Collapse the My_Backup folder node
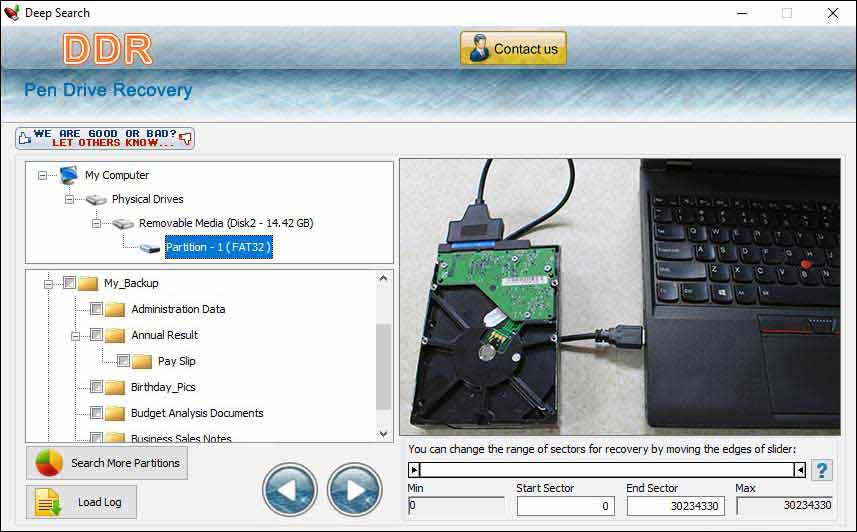 point(47,283)
